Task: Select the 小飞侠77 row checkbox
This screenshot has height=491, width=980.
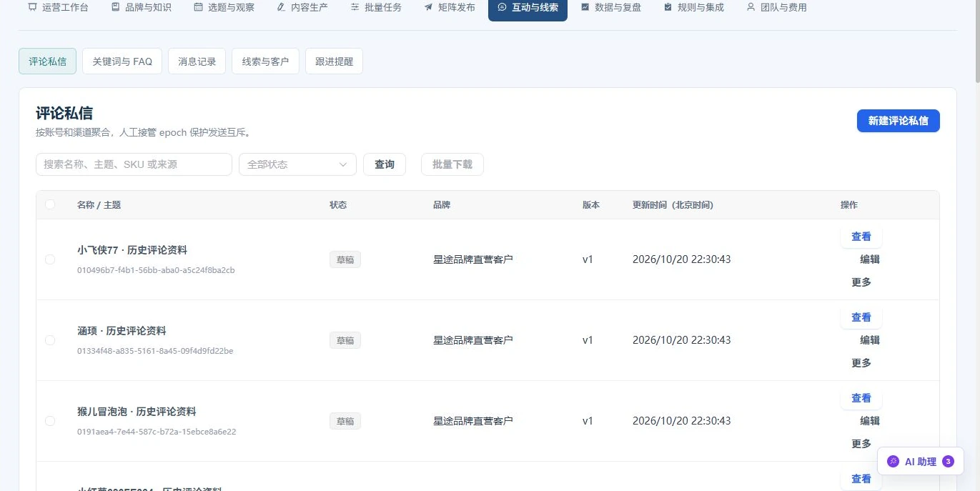Action: click(x=50, y=259)
